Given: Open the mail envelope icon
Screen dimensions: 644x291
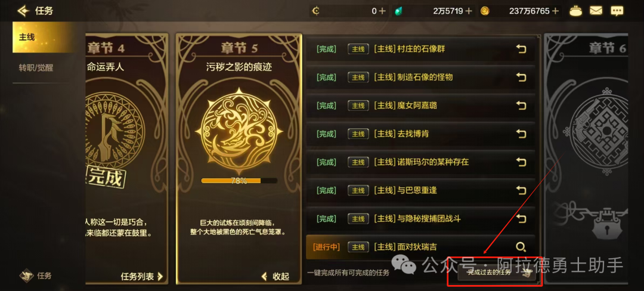Looking at the screenshot, I should click(596, 11).
